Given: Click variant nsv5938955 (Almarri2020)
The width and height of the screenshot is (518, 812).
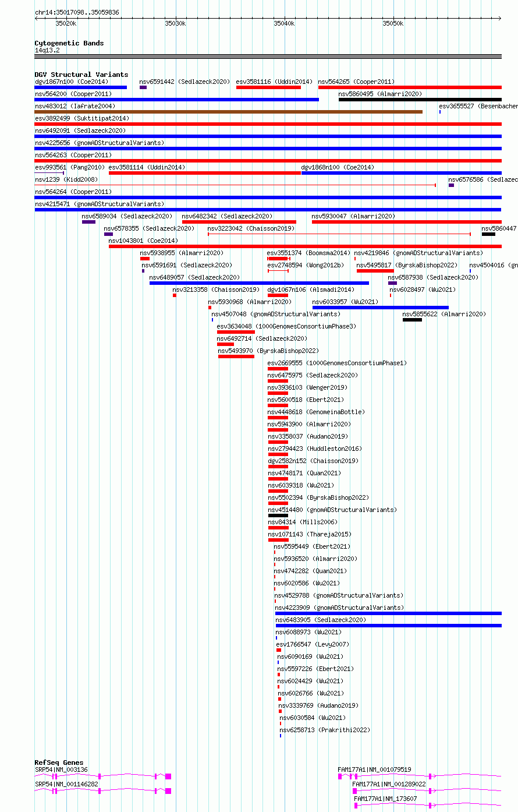Looking at the screenshot, I should (x=145, y=259).
